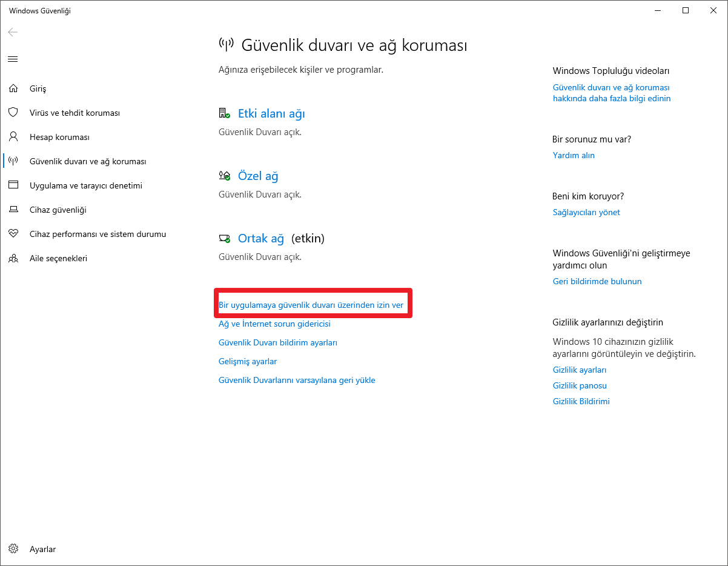Image resolution: width=728 pixels, height=566 pixels.
Task: Maximize the Windows Güvenliği window
Action: pos(686,10)
